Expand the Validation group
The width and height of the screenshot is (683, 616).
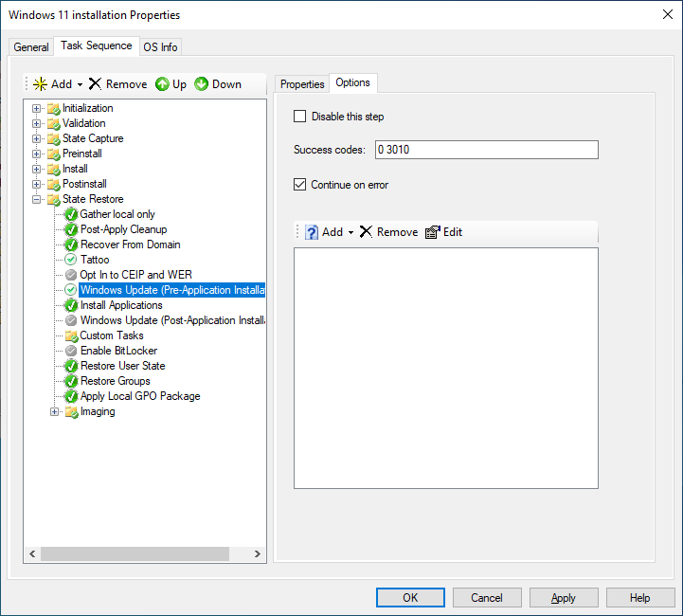click(37, 124)
